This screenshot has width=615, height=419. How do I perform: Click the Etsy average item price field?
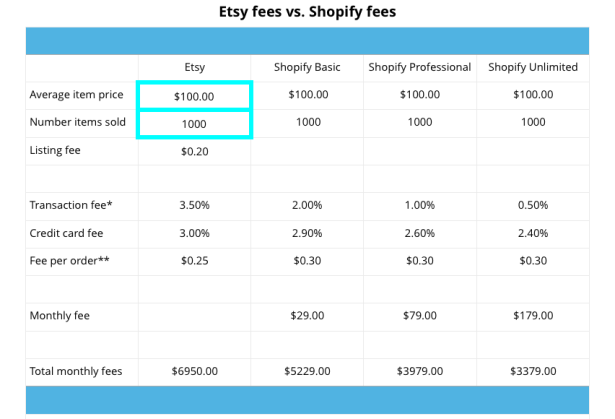(x=195, y=96)
